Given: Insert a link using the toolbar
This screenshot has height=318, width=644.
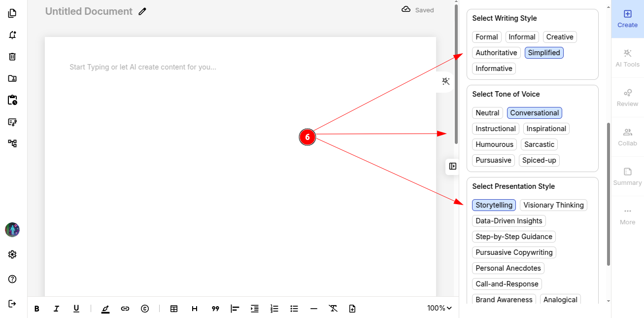Looking at the screenshot, I should tap(125, 309).
